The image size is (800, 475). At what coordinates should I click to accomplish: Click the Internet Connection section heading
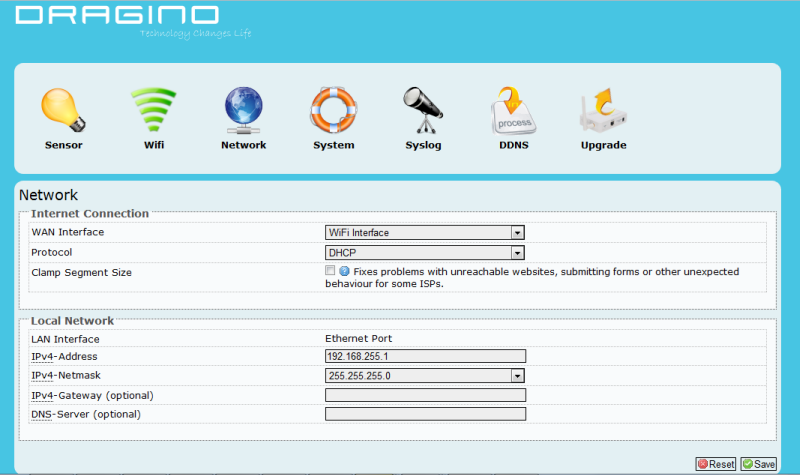coord(90,213)
